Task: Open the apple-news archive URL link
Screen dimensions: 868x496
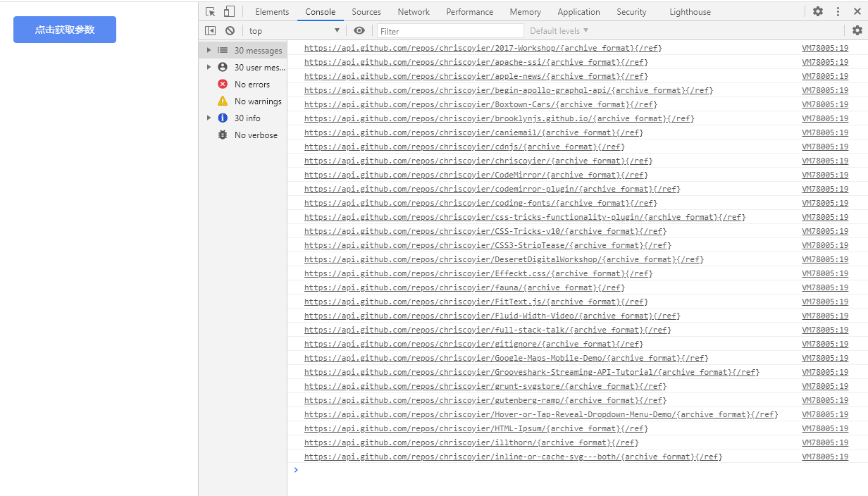Action: pyautogui.click(x=476, y=76)
